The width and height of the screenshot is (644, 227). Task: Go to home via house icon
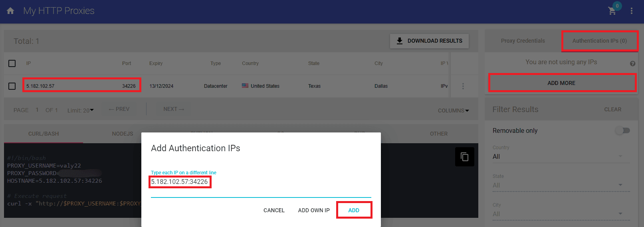point(10,11)
